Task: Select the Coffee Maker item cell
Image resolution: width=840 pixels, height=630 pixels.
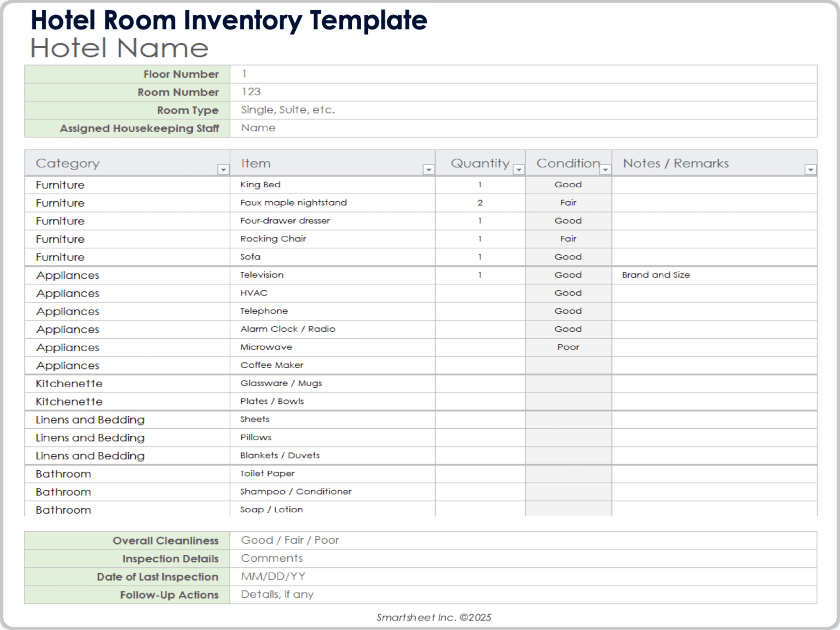Action: (x=332, y=365)
